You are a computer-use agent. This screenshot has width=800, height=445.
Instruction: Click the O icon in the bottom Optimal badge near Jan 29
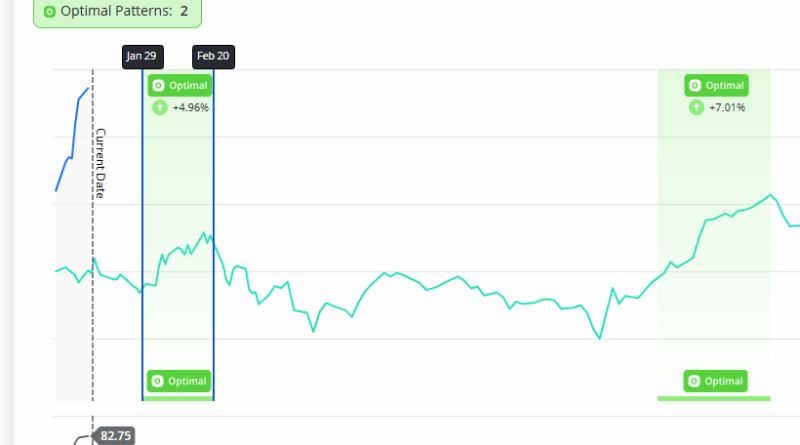tap(159, 381)
